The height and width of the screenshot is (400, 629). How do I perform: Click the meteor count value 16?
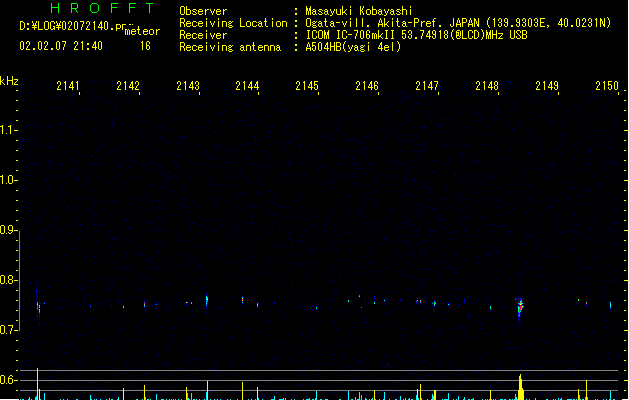tap(145, 46)
